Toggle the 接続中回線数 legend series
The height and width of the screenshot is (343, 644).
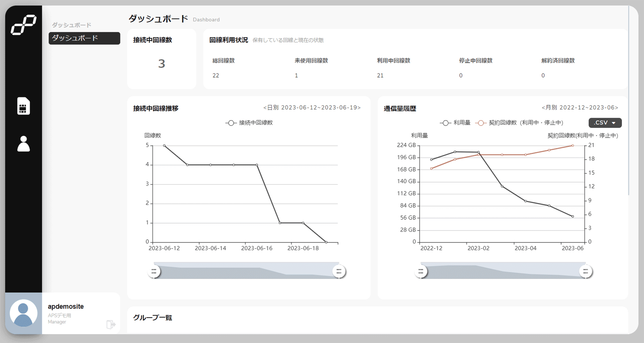point(249,123)
